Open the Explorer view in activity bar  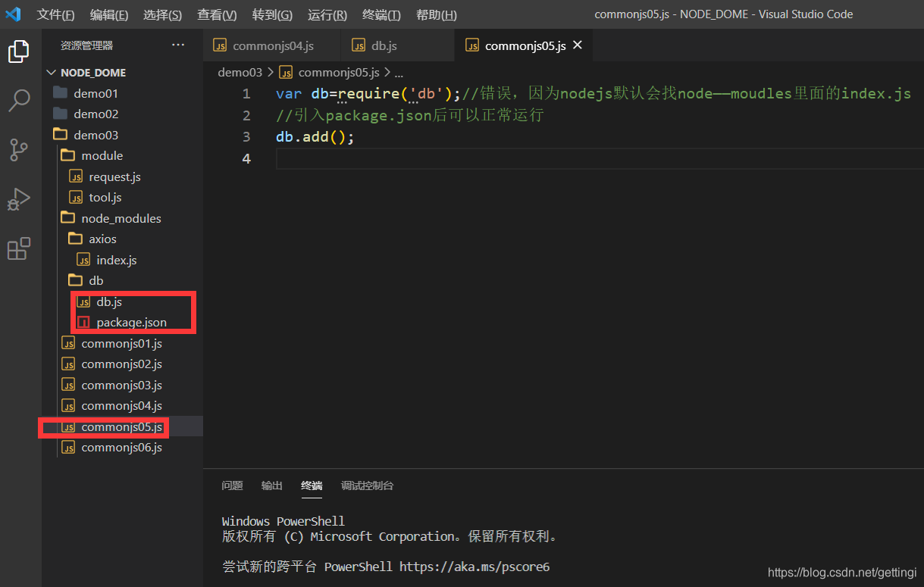(19, 52)
